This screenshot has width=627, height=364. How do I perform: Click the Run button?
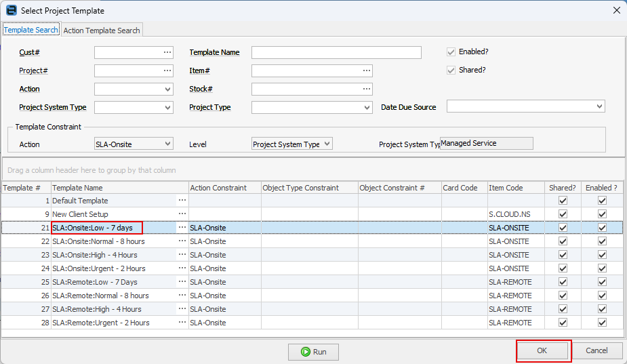(x=313, y=352)
